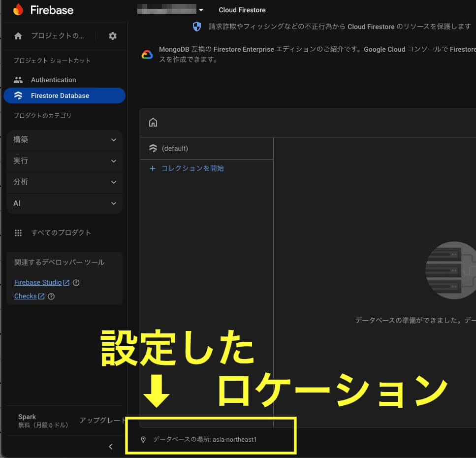Click 無料（月額 0 ドル）plan text
The height and width of the screenshot is (458, 476).
[x=43, y=425]
